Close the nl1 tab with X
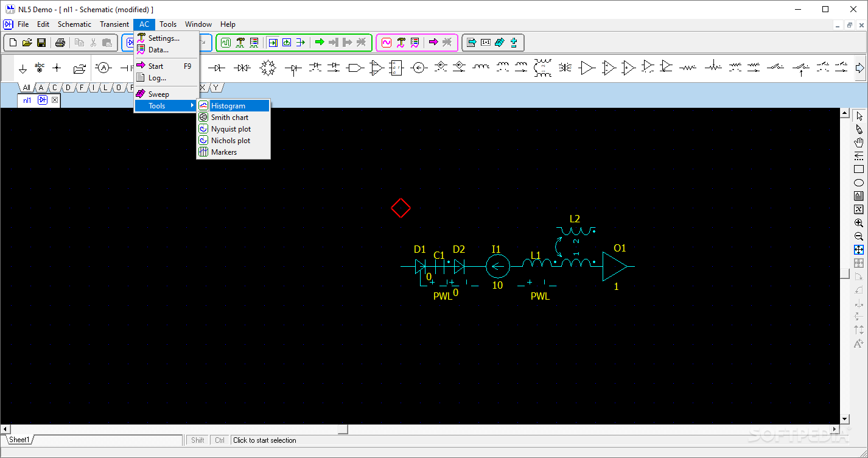Image resolution: width=868 pixels, height=458 pixels. click(x=55, y=100)
